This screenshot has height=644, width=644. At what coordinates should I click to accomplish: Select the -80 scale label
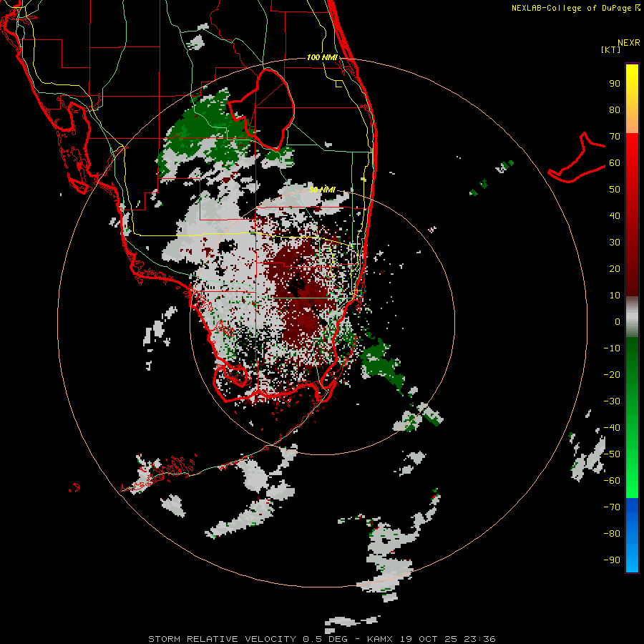612,534
